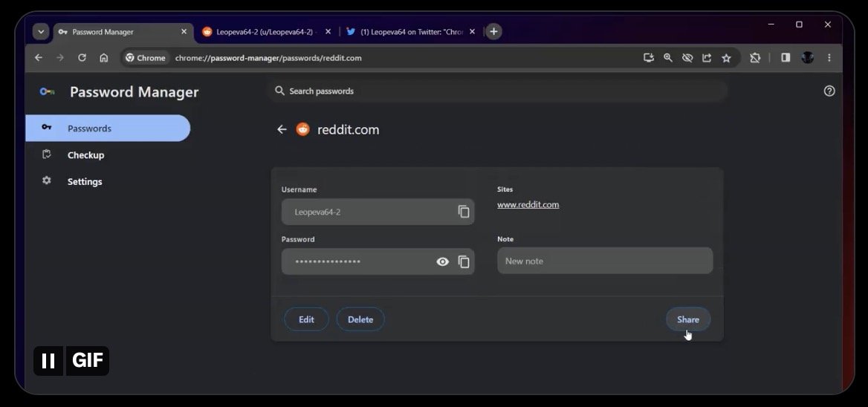
Task: Click the reddit.com favicon
Action: coord(302,129)
